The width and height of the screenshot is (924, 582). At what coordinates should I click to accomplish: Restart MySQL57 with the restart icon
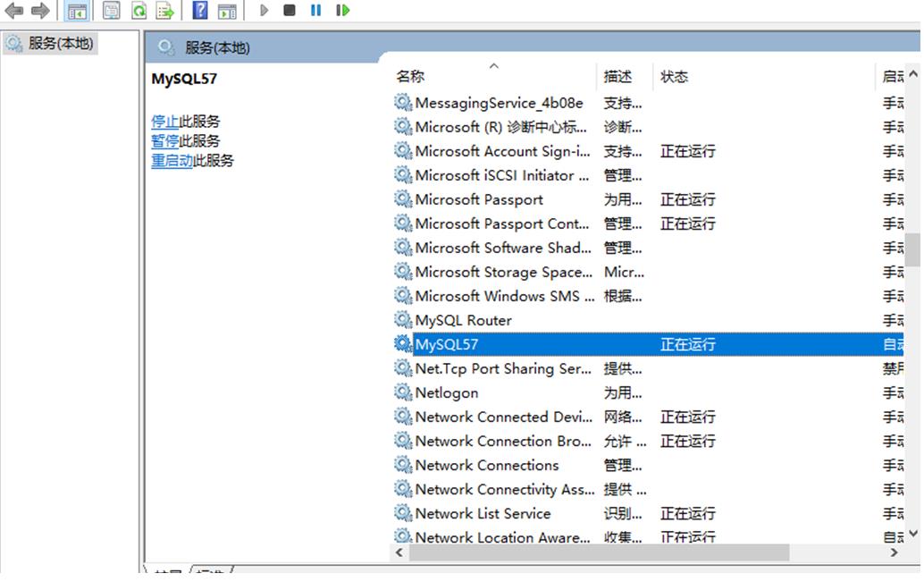[342, 11]
